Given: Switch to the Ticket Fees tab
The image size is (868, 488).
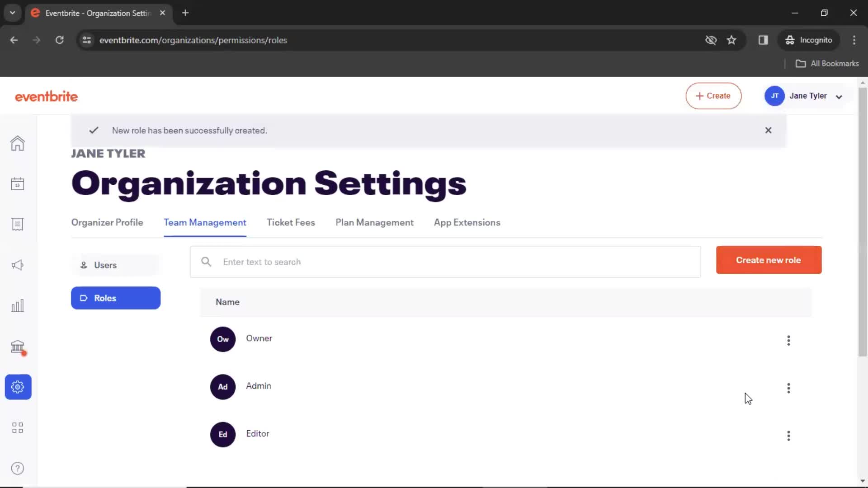Looking at the screenshot, I should [x=291, y=222].
